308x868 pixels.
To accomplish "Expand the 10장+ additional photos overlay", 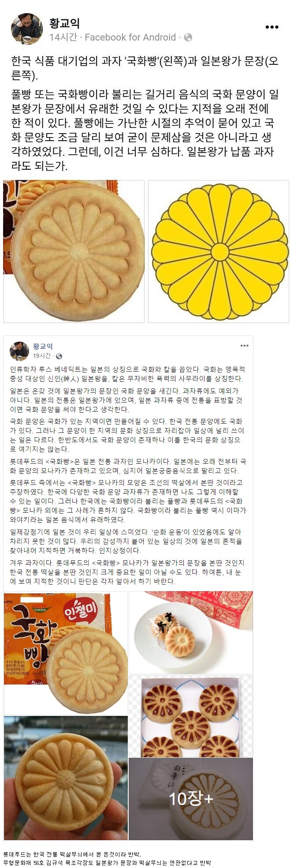I will [x=191, y=799].
